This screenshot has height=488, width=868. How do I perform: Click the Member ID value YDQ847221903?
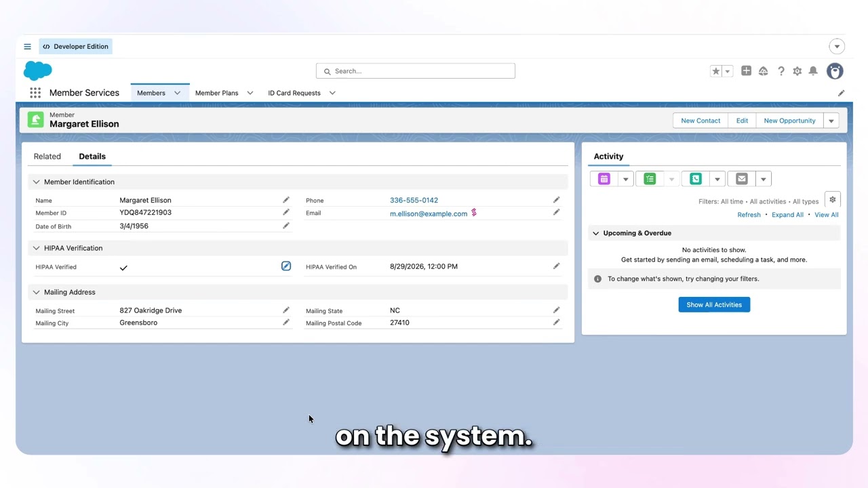click(x=146, y=212)
